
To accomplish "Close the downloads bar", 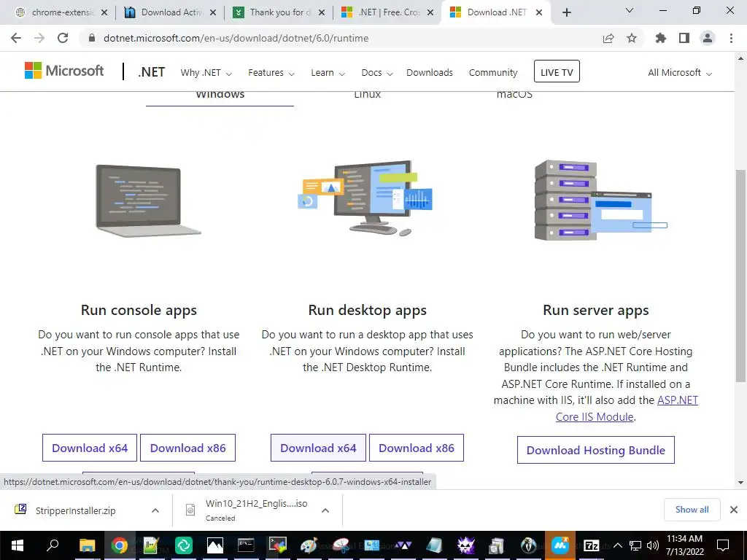I will [x=734, y=510].
